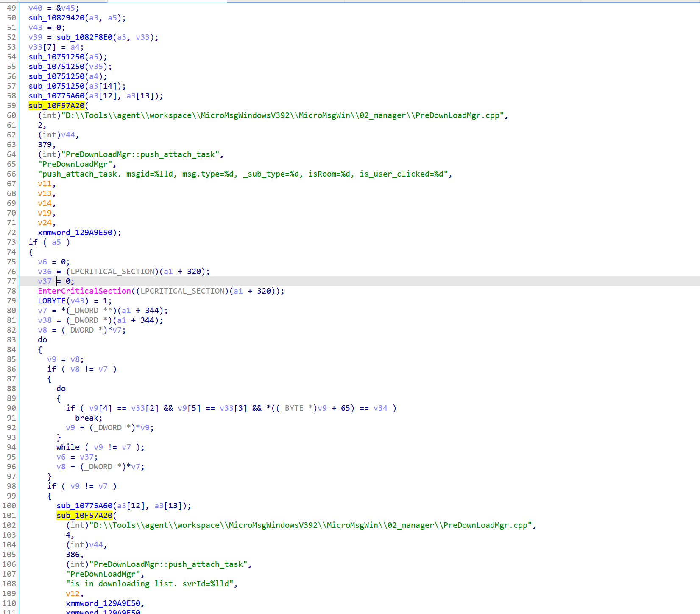Select the EnterCriticalSection function name

pos(84,291)
